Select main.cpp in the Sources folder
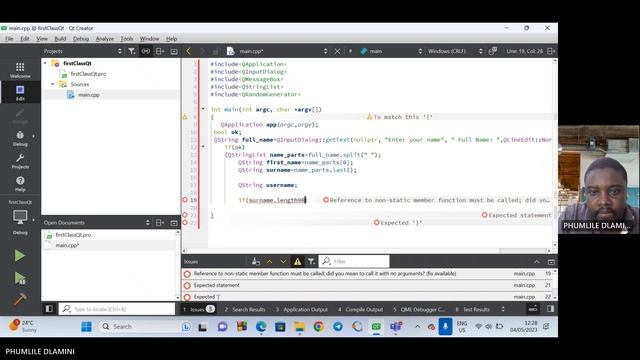640x360 pixels. tap(89, 95)
